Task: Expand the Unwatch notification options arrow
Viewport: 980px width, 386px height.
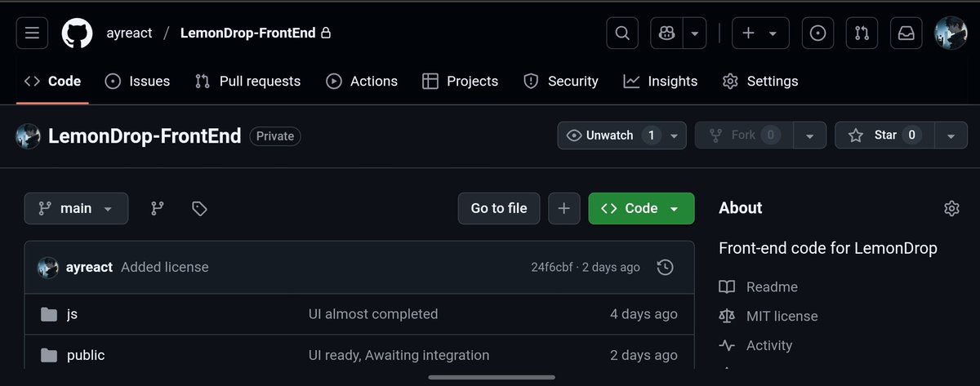Action: pyautogui.click(x=675, y=135)
